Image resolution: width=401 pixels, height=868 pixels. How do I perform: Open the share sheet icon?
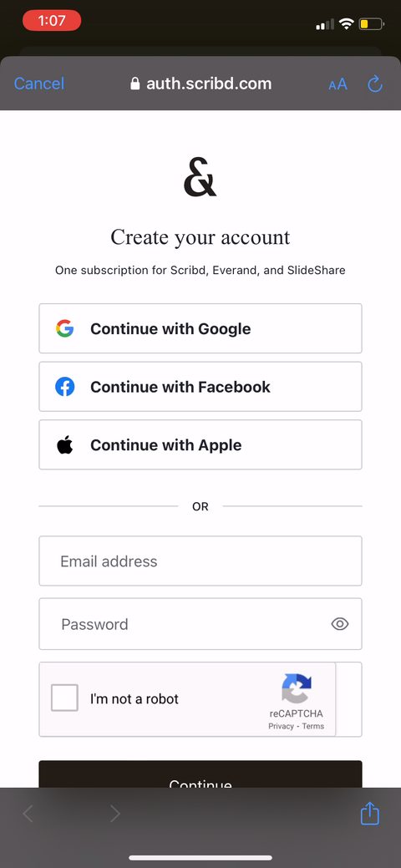369,813
